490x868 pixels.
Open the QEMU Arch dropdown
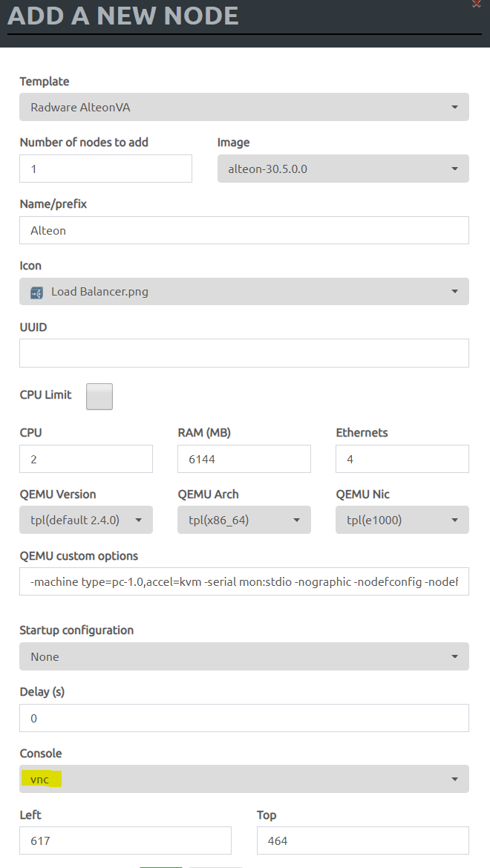pyautogui.click(x=244, y=520)
